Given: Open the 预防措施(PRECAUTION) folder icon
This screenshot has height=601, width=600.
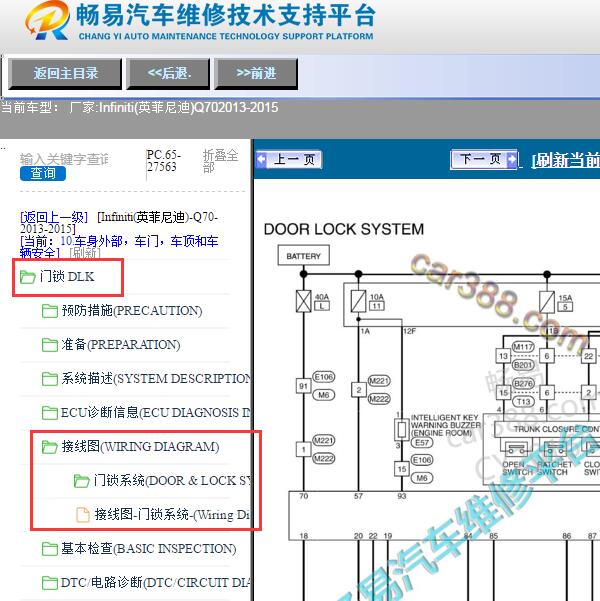Looking at the screenshot, I should (50, 311).
